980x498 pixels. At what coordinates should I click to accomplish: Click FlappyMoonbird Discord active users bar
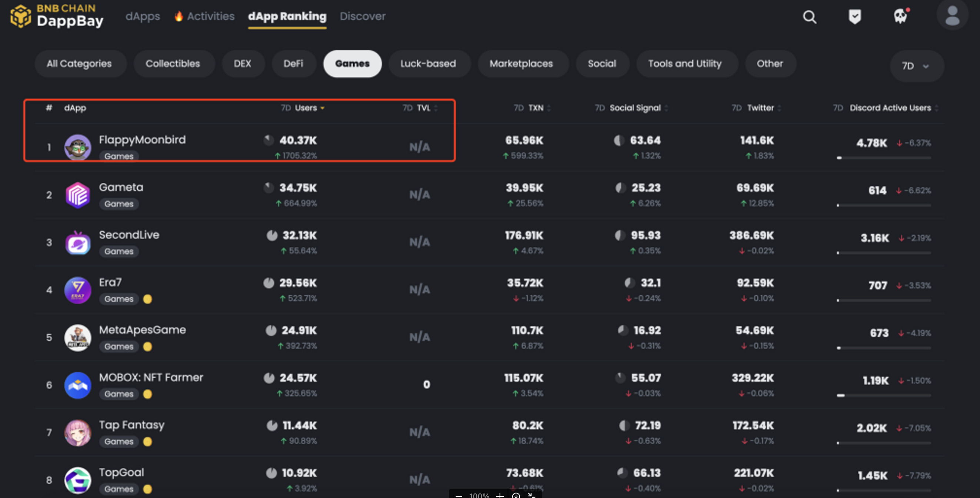tap(883, 157)
